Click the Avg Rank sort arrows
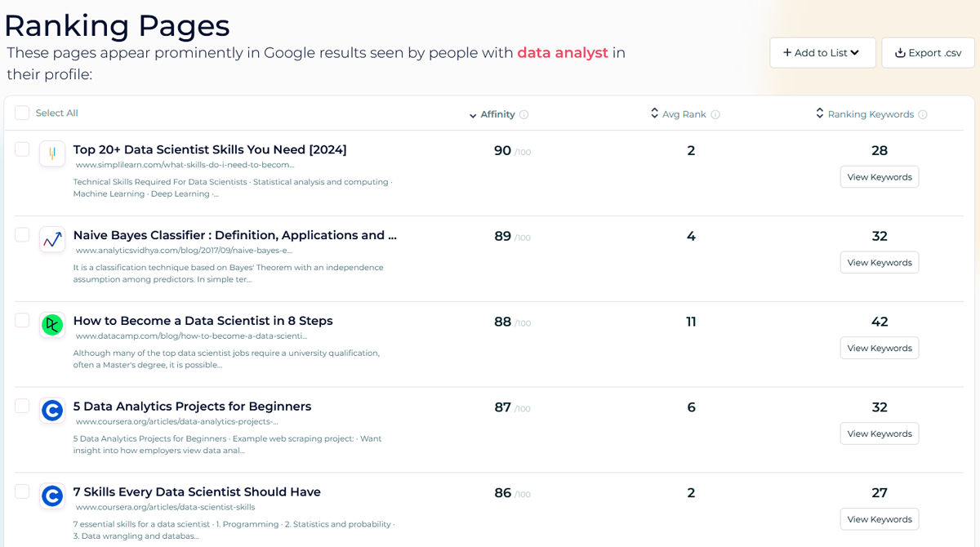This screenshot has height=547, width=980. [653, 114]
